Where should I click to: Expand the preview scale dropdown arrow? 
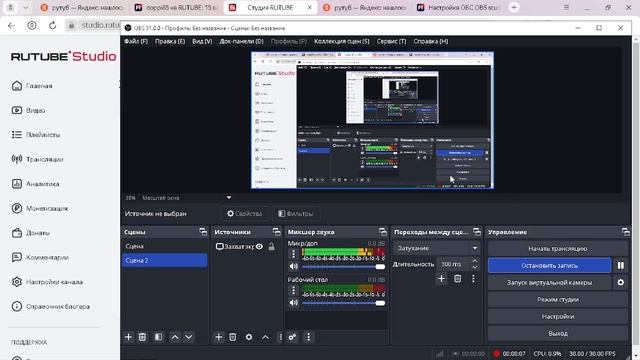pyautogui.click(x=229, y=198)
